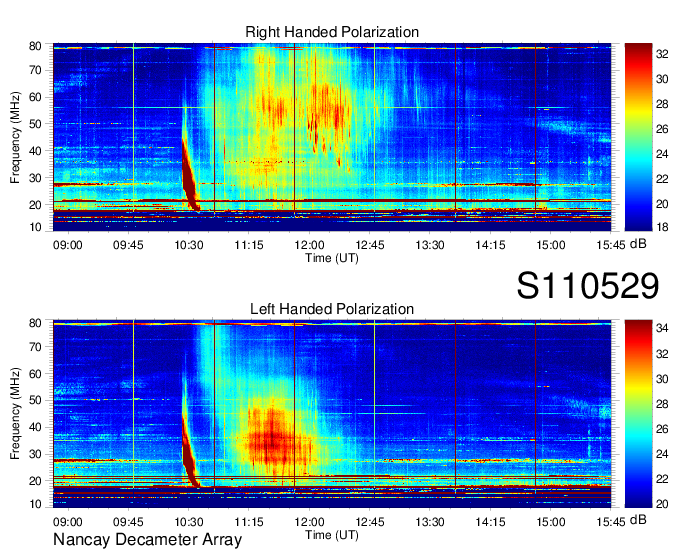The width and height of the screenshot is (680, 552).
Task: Click the 40 MHz tick of the Right Handed plot
Action: (x=36, y=151)
